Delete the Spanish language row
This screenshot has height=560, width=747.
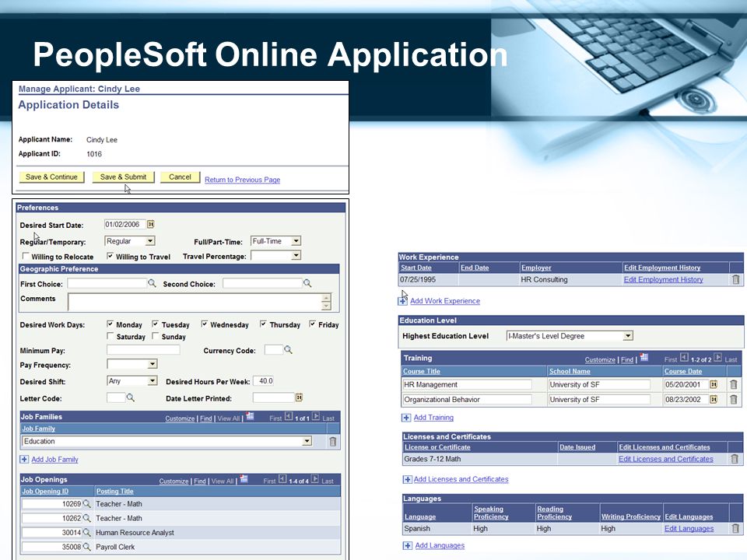735,528
